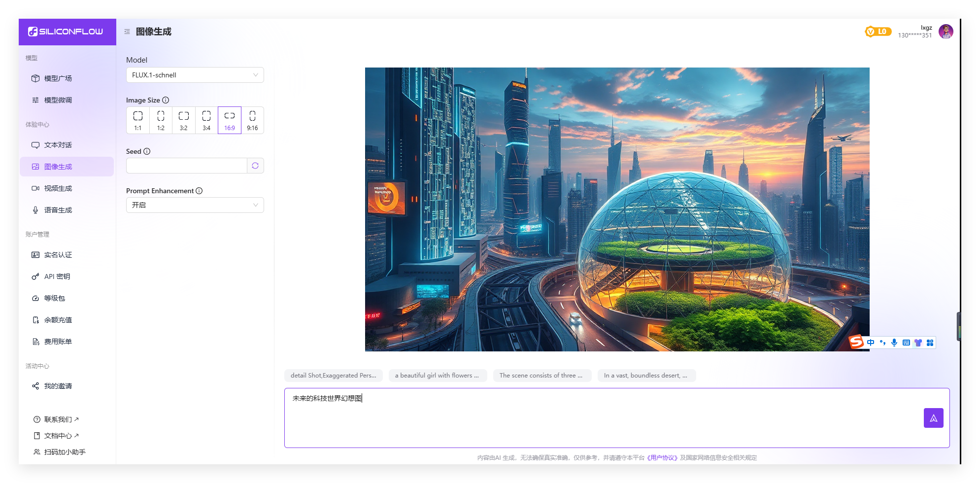Select 3:4 image size
The width and height of the screenshot is (980, 483).
coord(206,120)
